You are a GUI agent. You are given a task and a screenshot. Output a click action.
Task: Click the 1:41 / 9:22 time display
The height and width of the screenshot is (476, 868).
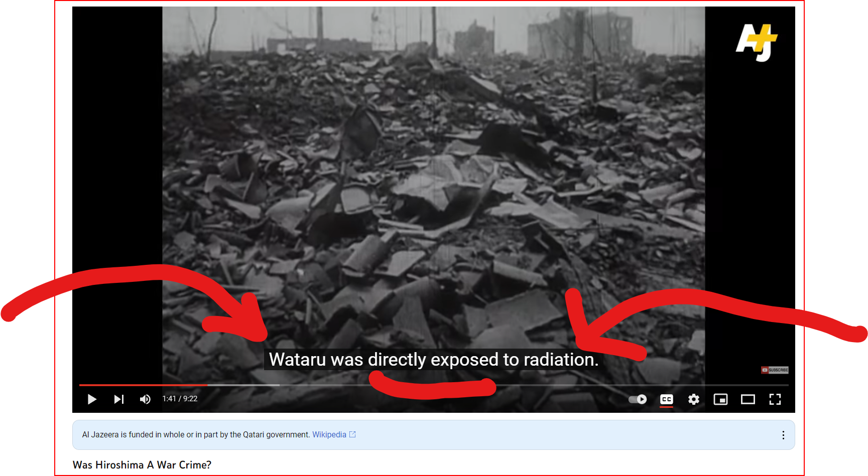[180, 399]
